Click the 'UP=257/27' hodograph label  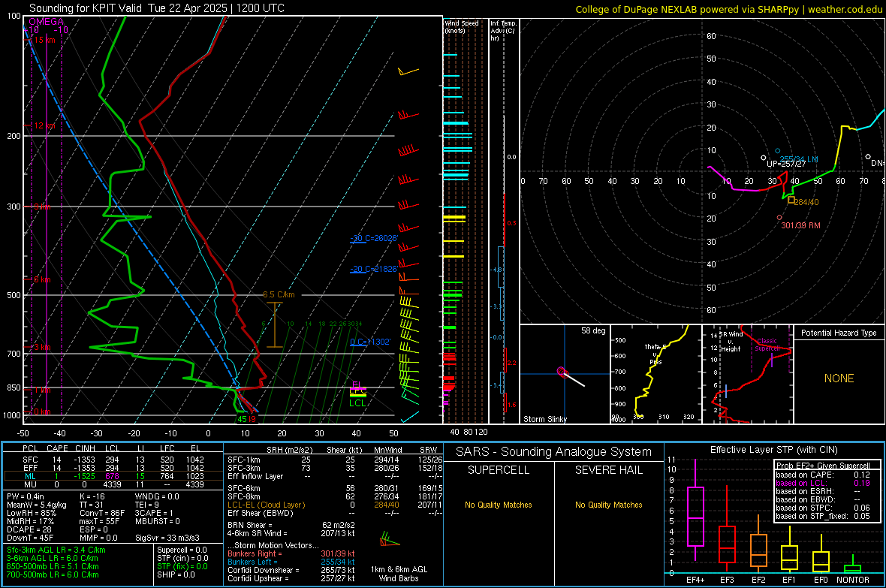click(x=786, y=164)
